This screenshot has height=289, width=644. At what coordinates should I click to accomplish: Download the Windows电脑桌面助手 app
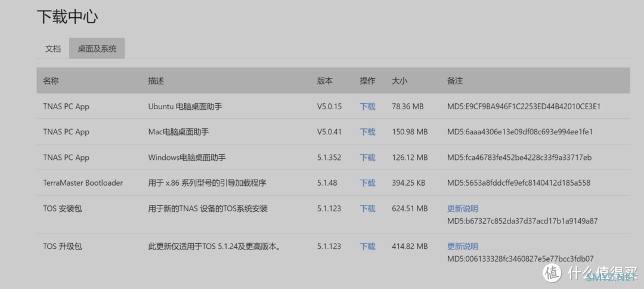[367, 158]
